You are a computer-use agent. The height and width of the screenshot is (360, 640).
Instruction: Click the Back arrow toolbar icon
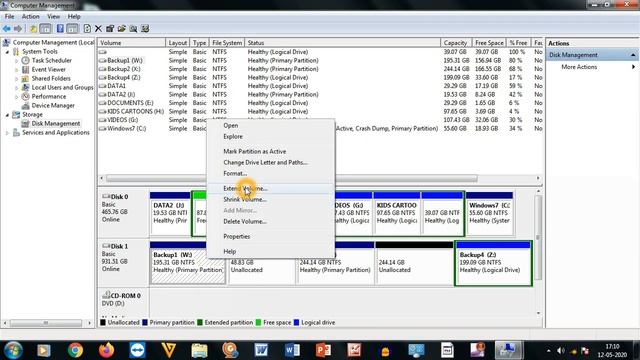click(x=7, y=29)
